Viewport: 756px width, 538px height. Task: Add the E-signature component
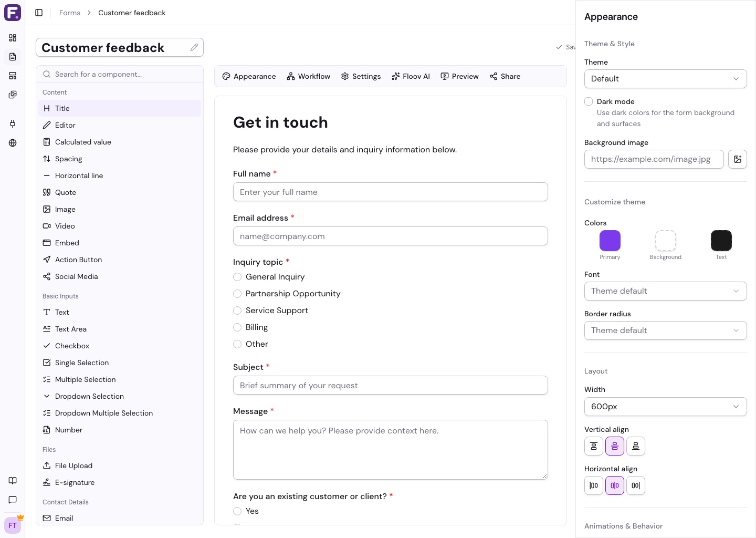[x=120, y=482]
